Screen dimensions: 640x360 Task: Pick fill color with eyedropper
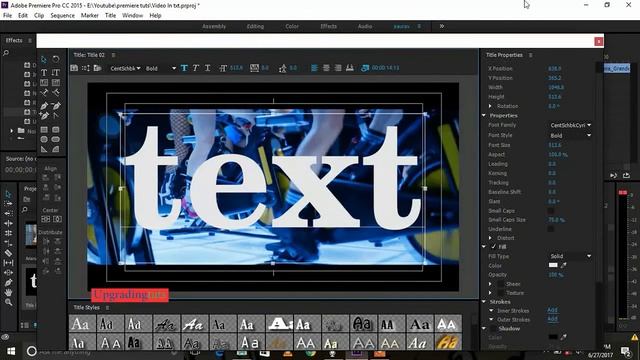564,265
